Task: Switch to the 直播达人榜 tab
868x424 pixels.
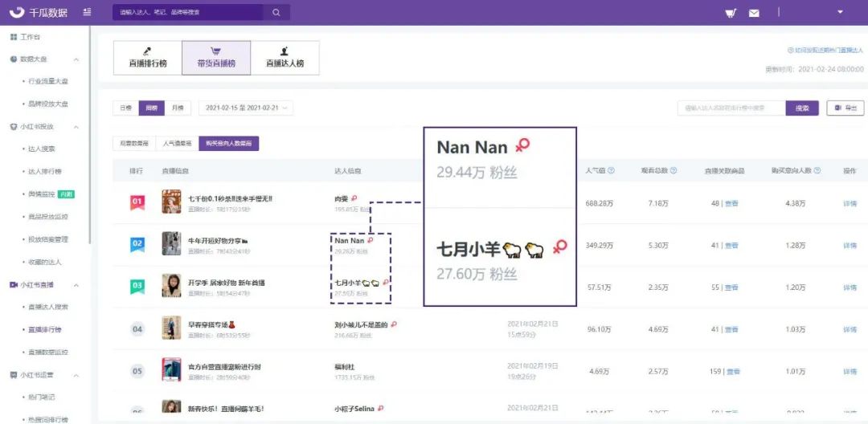Action: click(x=285, y=58)
